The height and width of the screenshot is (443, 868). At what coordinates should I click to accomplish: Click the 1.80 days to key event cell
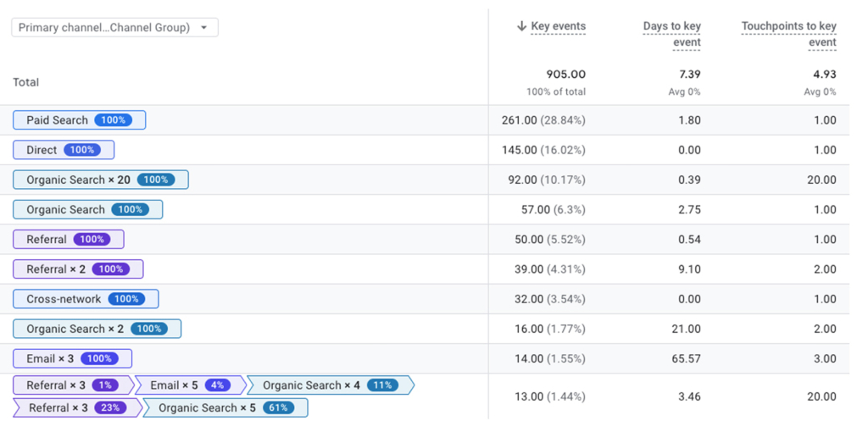(x=690, y=120)
